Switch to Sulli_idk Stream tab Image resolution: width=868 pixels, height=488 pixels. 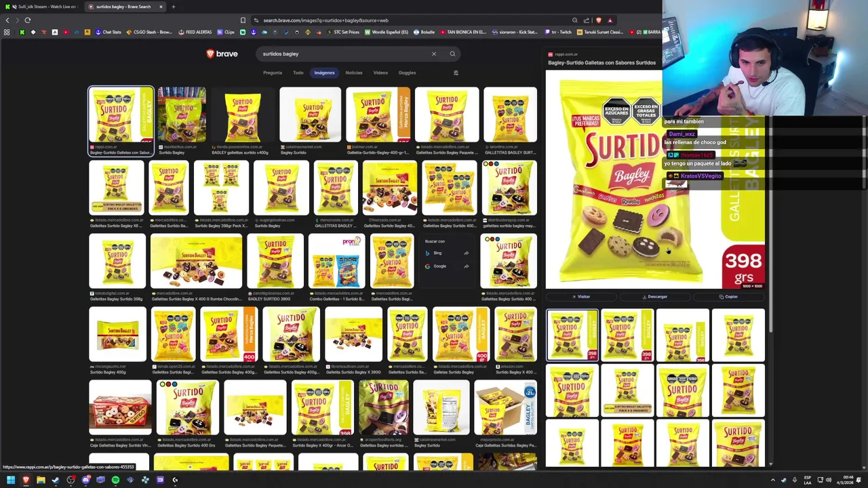43,7
